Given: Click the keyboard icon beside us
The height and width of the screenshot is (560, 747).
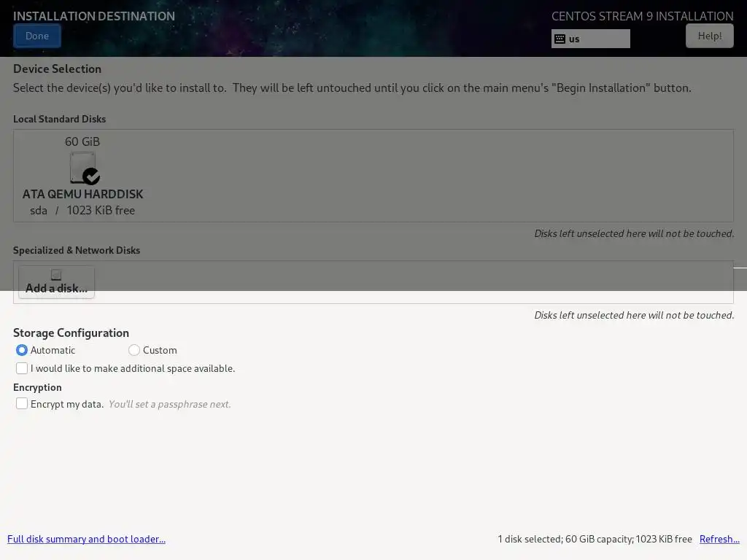Looking at the screenshot, I should (x=560, y=39).
